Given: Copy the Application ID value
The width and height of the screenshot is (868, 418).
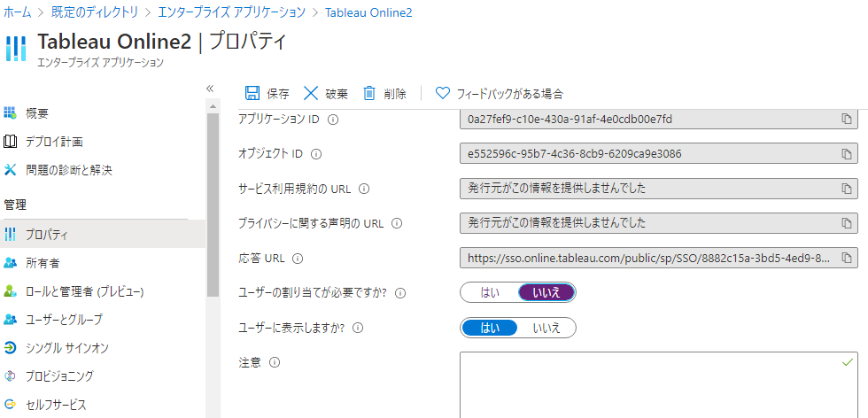Looking at the screenshot, I should [846, 120].
